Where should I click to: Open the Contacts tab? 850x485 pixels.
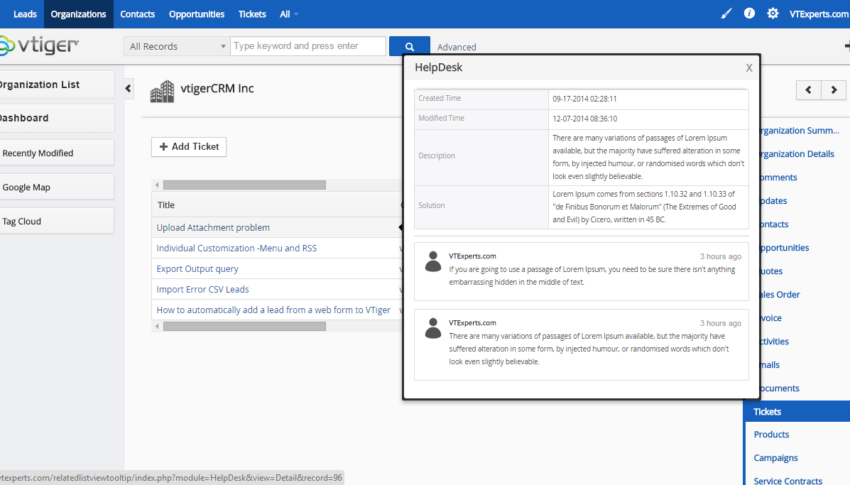point(137,14)
